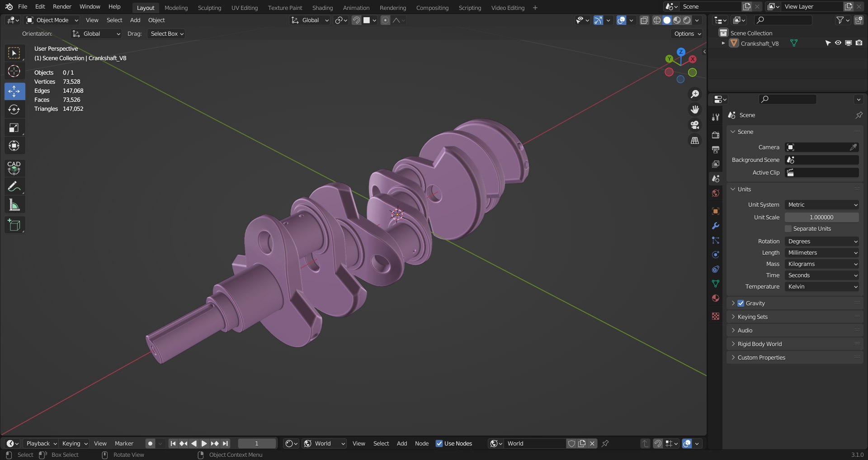Click the zoom magnifier viewport icon
Image resolution: width=868 pixels, height=460 pixels.
point(695,94)
